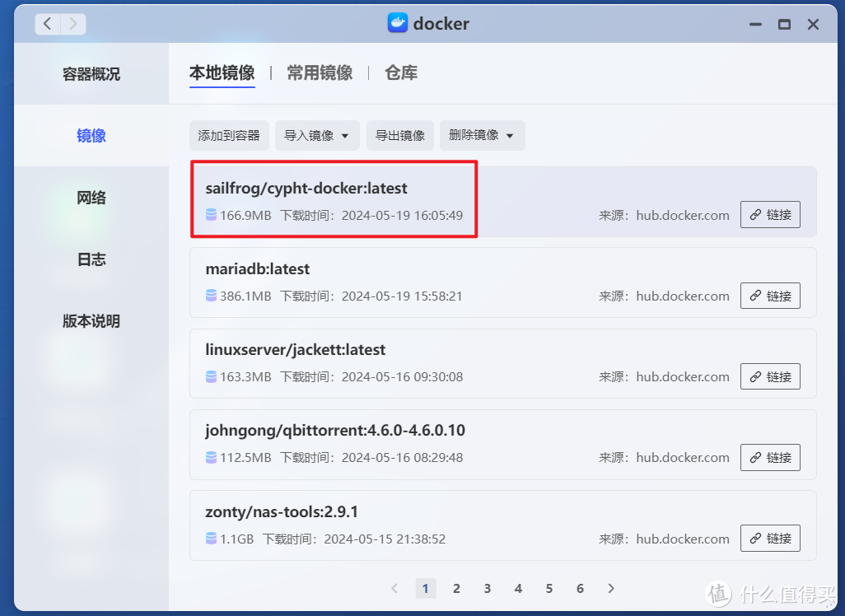Screen dimensions: 845x616
Task: Select 镜像 in the sidebar
Action: click(x=91, y=135)
